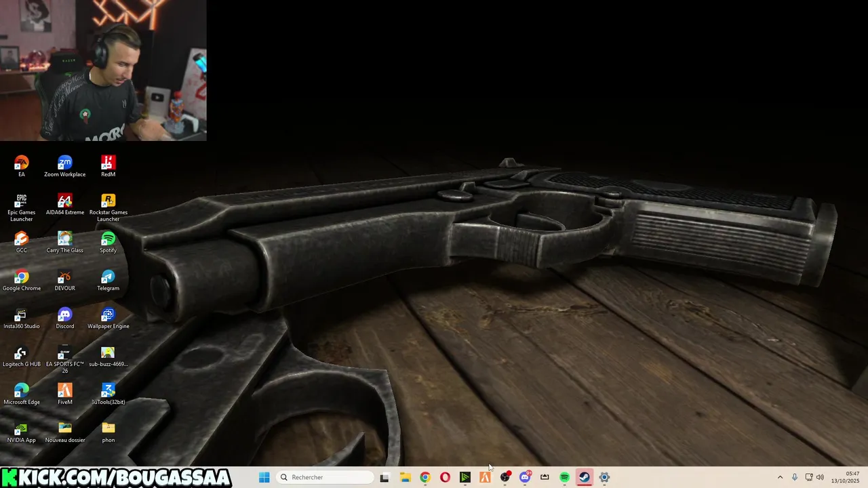The width and height of the screenshot is (868, 488).
Task: Open the Microsoft Edge desktop shortcut
Action: [22, 394]
